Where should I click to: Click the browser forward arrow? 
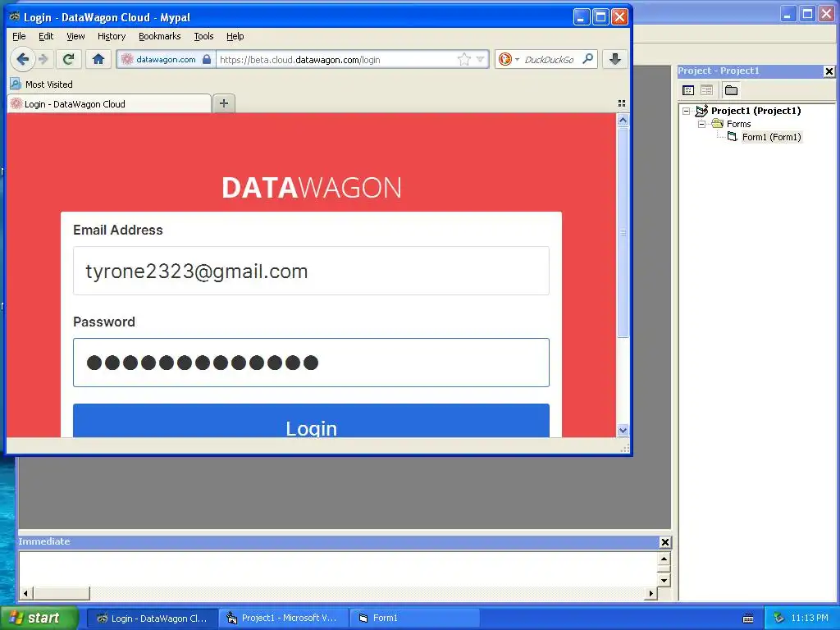44,59
